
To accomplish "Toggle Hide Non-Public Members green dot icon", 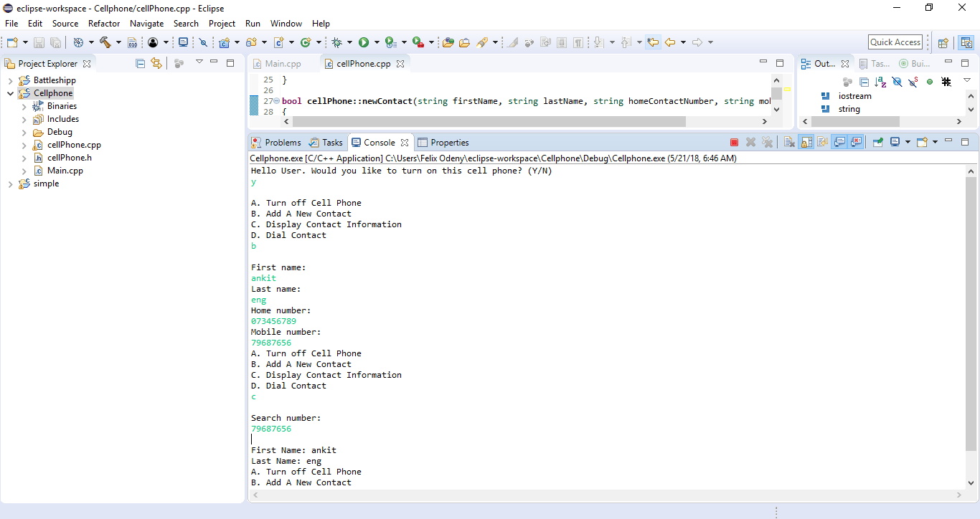I will [x=930, y=82].
